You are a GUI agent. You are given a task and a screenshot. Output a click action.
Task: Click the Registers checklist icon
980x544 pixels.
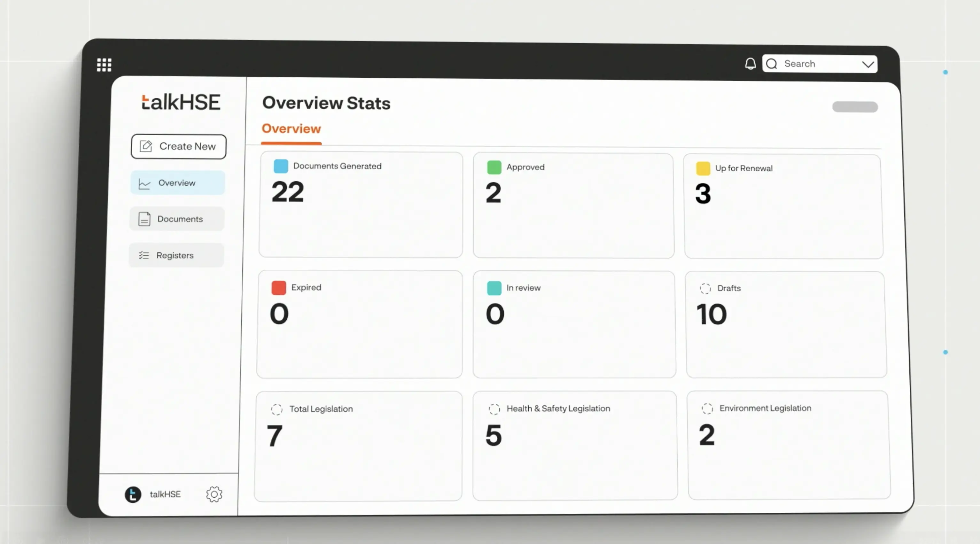tap(144, 255)
